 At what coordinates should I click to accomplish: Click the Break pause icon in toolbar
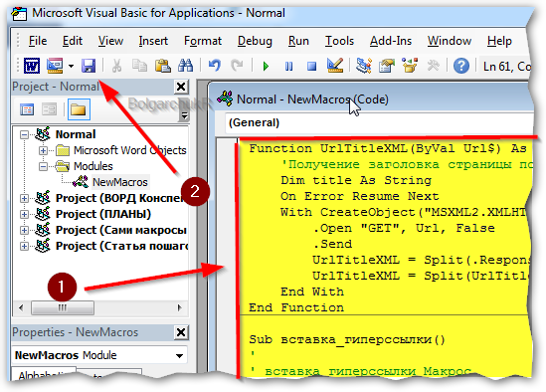288,66
